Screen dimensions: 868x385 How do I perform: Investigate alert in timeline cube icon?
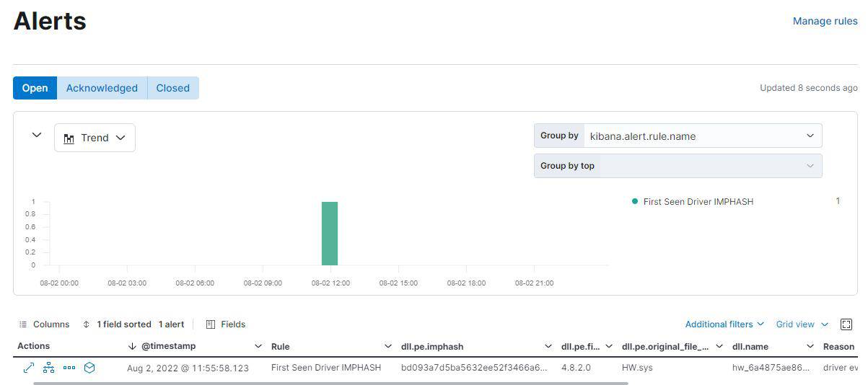[89, 368]
